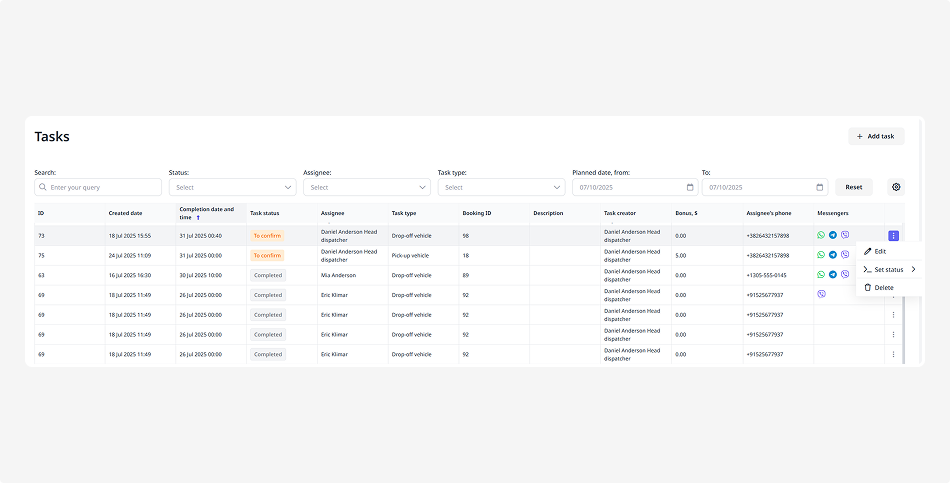Click the sort arrow on Completion date column
The height and width of the screenshot is (483, 950).
pos(197,217)
